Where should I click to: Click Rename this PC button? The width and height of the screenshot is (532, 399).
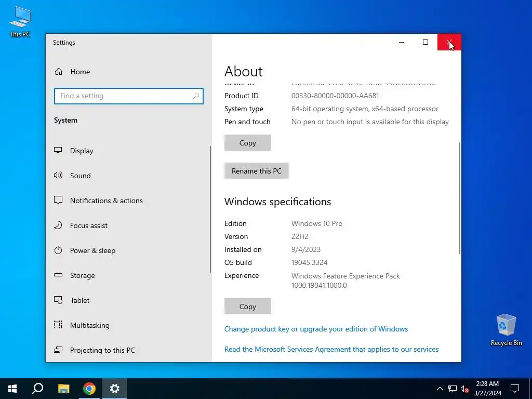point(257,170)
